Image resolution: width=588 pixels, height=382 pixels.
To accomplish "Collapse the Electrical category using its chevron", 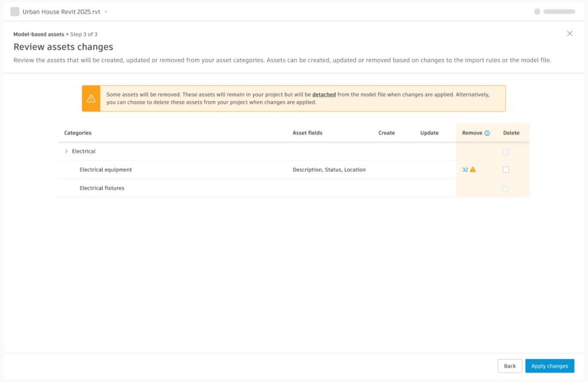I will click(x=67, y=151).
